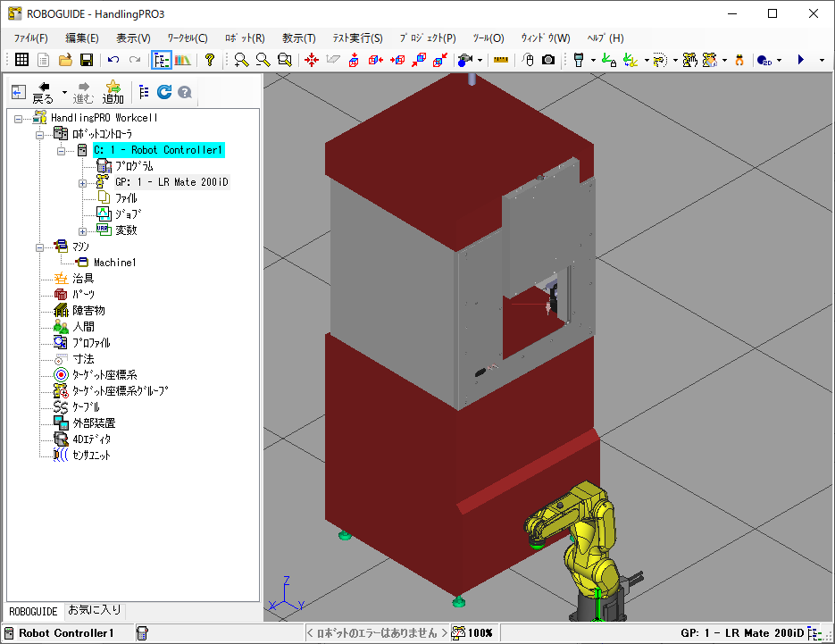Image resolution: width=835 pixels, height=644 pixels.
Task: Click the blue run play arrow
Action: pyautogui.click(x=800, y=60)
